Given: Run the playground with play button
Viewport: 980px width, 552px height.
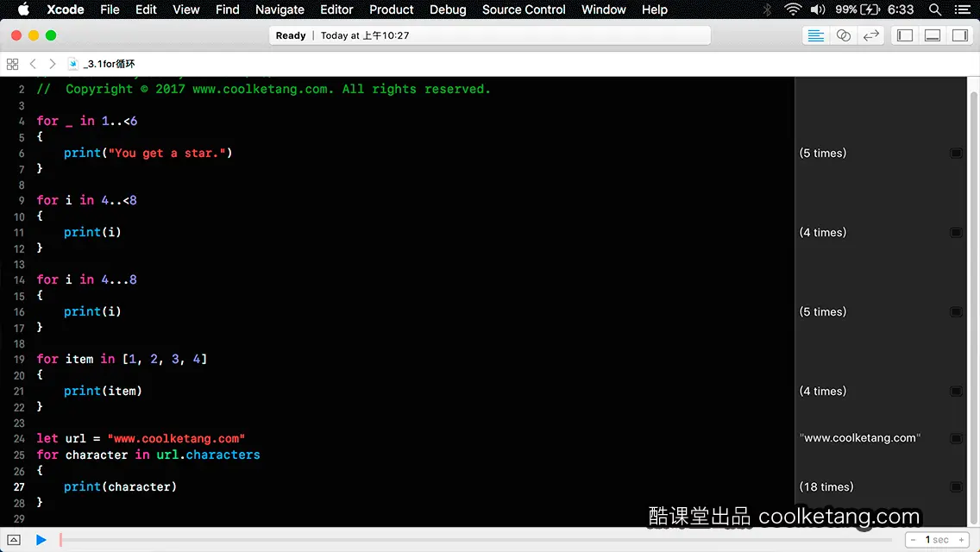Looking at the screenshot, I should 41,540.
